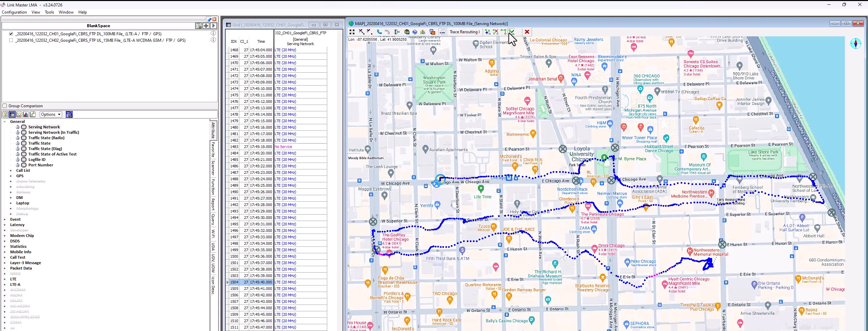
Task: Click the second checkmark-lines marker icon in map toolbar
Action: pos(370,32)
